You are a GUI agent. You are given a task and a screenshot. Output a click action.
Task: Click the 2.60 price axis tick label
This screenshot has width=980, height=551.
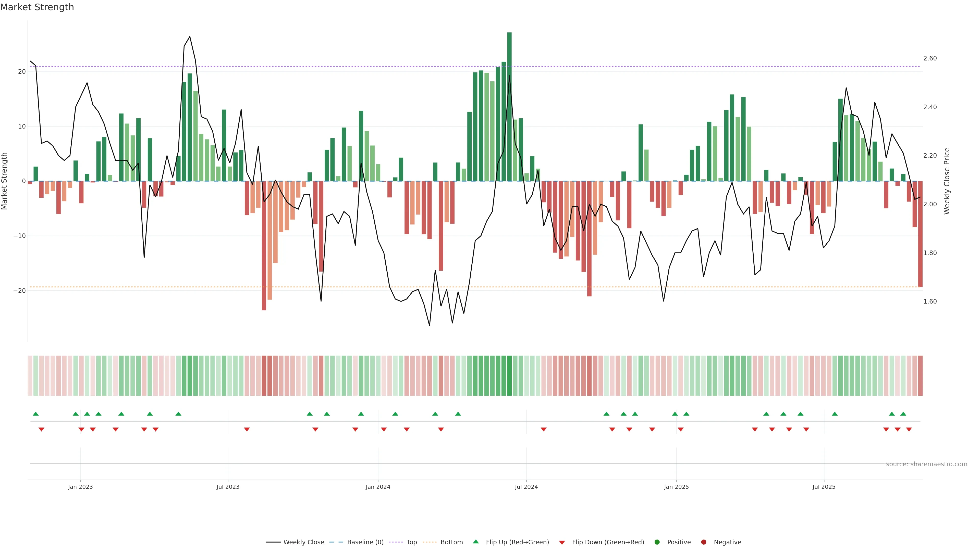[x=930, y=59]
